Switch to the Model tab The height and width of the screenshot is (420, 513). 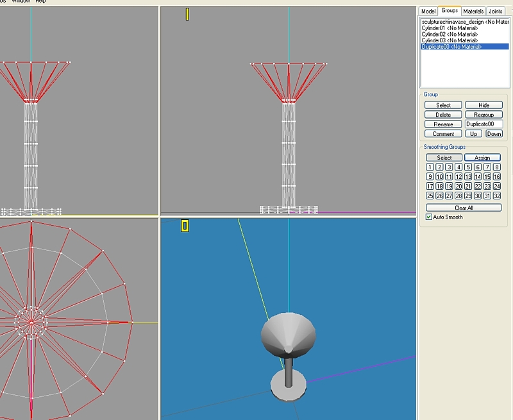click(428, 12)
